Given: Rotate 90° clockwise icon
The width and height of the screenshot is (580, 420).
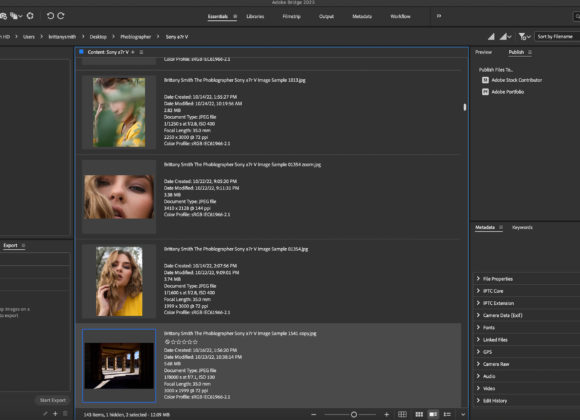Looking at the screenshot, I should click(x=61, y=16).
